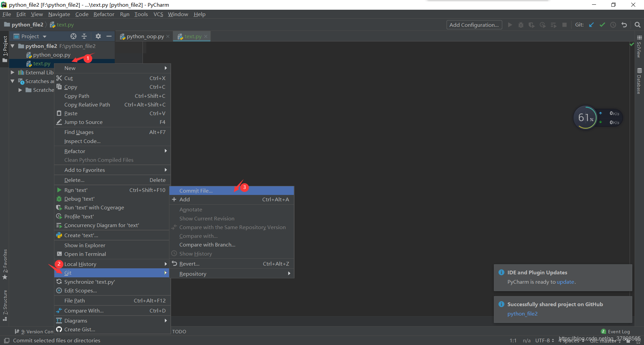This screenshot has width=644, height=345.
Task: Collapse Scratches and Consoles node
Action: click(x=12, y=81)
